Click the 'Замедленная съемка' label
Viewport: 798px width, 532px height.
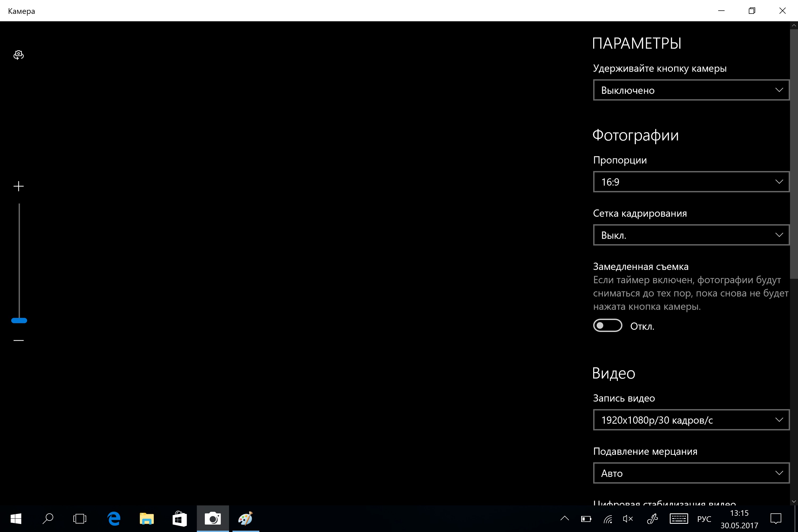641,267
